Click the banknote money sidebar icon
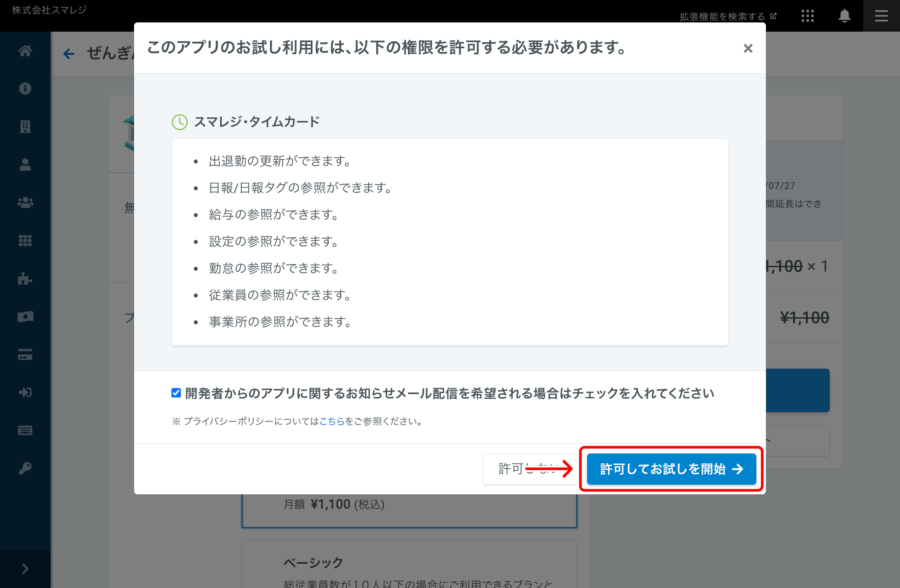 point(25,316)
